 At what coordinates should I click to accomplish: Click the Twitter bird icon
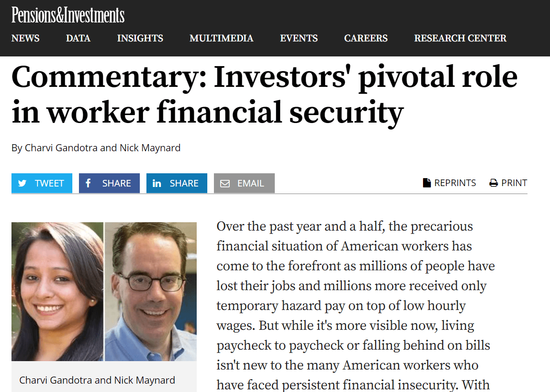tap(22, 183)
